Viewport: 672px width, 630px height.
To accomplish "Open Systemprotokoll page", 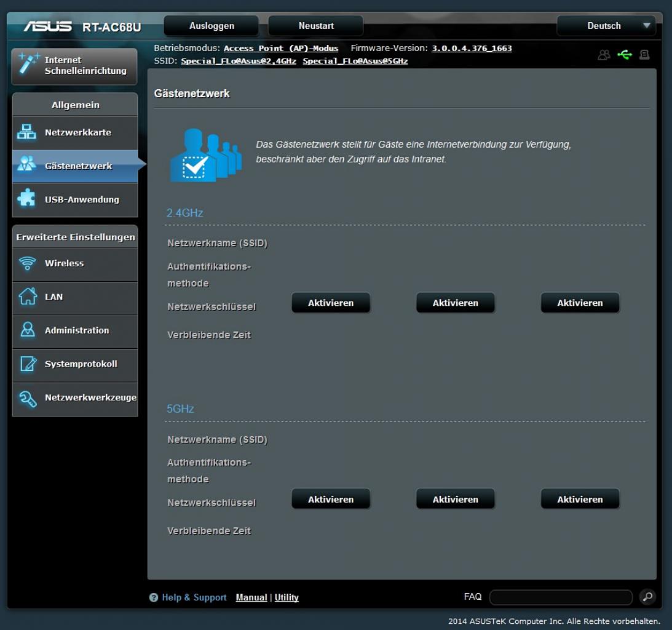I will point(75,365).
